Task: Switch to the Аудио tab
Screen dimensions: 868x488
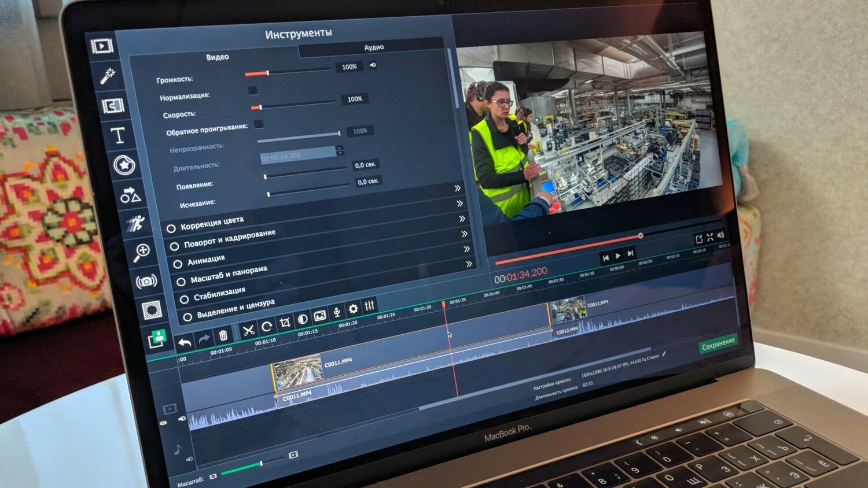Action: click(374, 47)
